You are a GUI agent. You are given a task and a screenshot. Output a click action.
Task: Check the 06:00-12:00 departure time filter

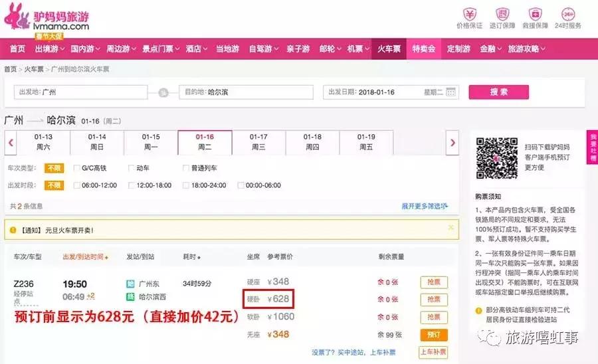point(76,185)
